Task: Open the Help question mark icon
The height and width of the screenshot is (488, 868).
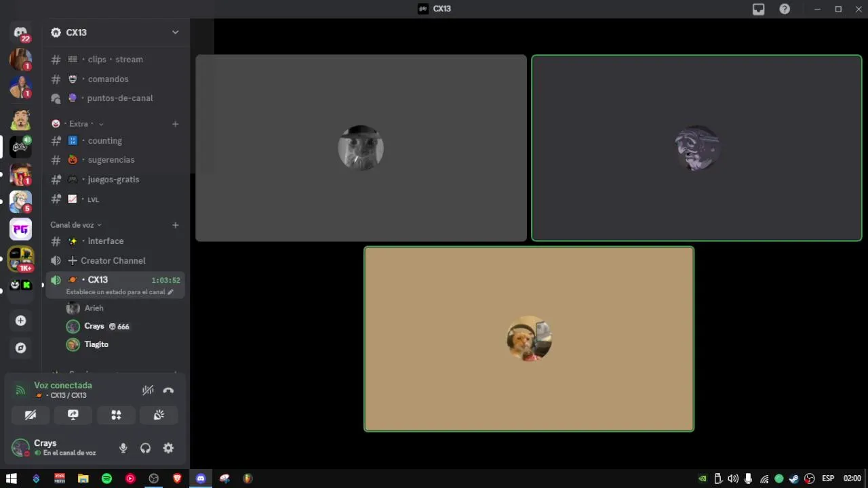Action: click(785, 9)
